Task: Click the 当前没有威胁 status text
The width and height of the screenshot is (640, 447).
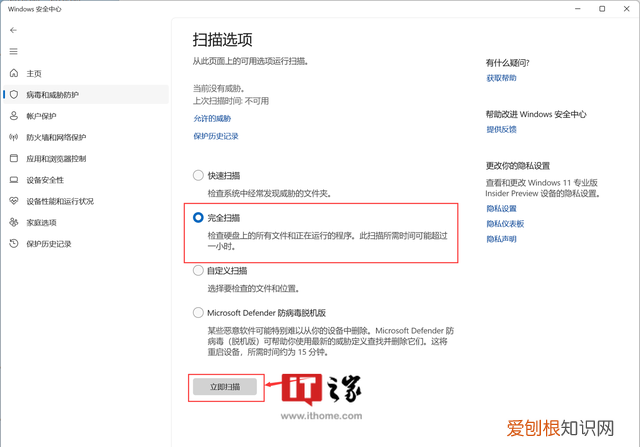Action: [x=219, y=88]
